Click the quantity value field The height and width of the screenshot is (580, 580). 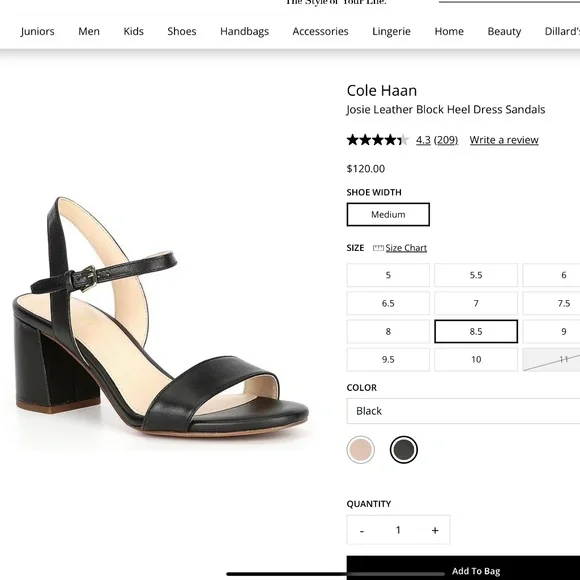[398, 530]
